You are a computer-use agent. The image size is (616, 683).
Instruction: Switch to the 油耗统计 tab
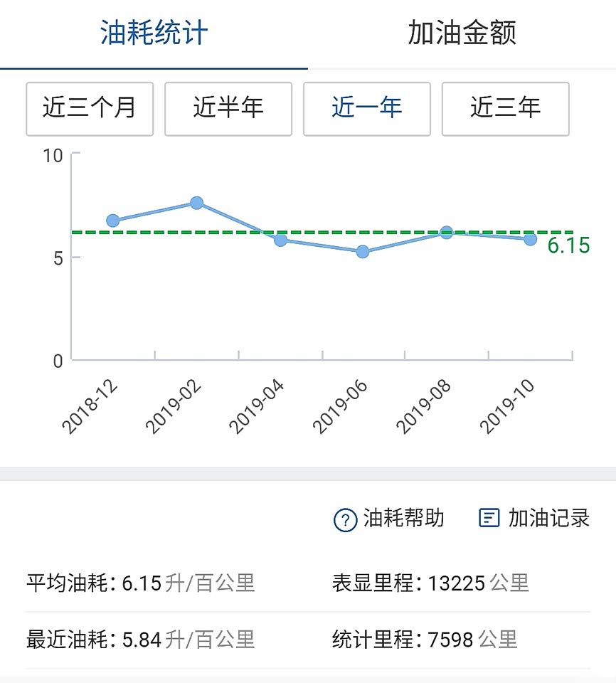(x=154, y=33)
